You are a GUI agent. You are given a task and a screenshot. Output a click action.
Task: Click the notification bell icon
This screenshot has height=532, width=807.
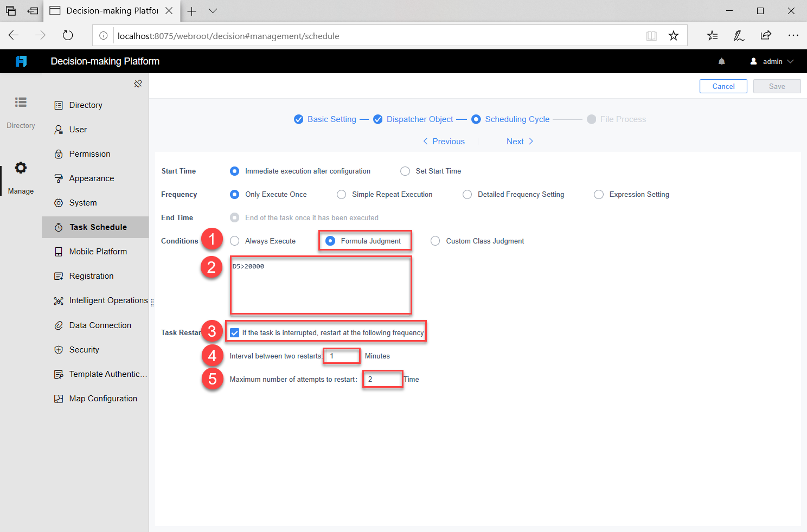click(721, 61)
